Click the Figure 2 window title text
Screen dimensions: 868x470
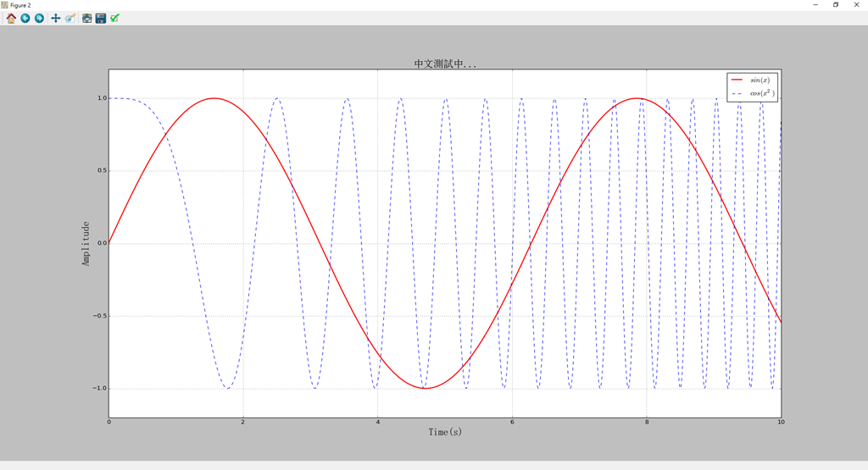pyautogui.click(x=20, y=6)
